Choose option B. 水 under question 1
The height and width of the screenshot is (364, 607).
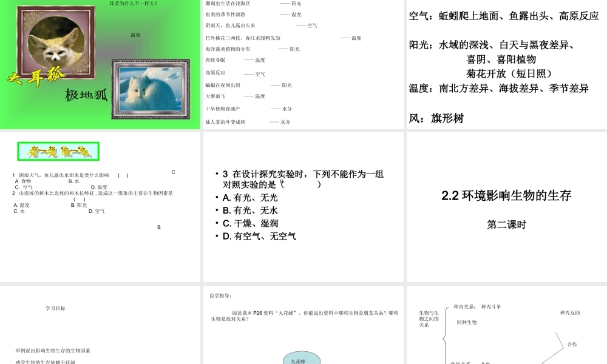tap(74, 181)
